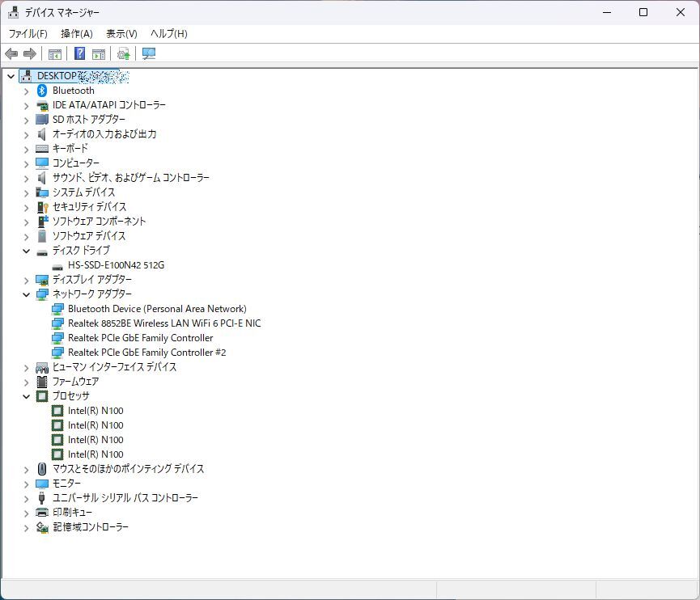The image size is (700, 600).
Task: Click the Back arrow toolbar icon
Action: (x=11, y=54)
